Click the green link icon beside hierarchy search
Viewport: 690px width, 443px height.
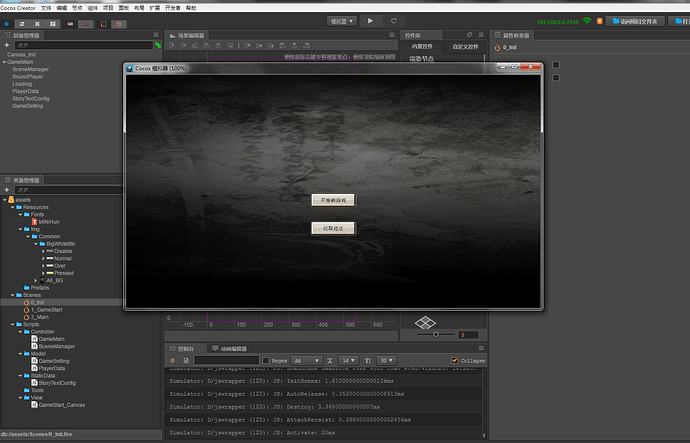pos(158,45)
